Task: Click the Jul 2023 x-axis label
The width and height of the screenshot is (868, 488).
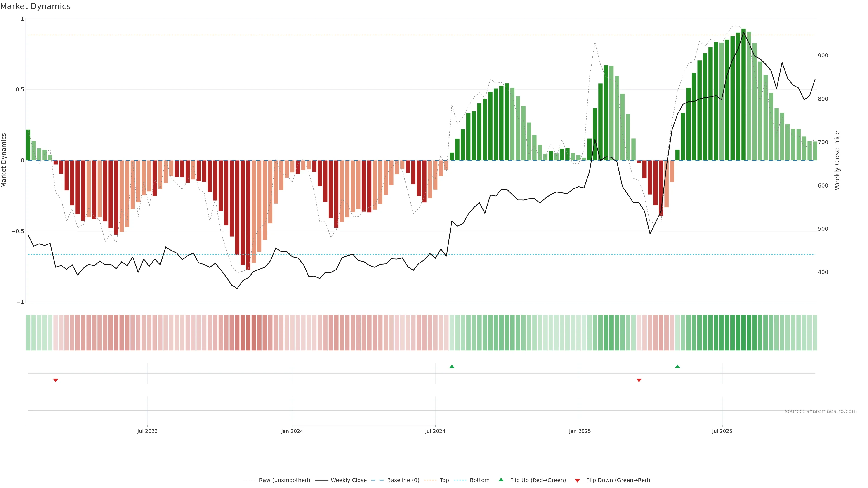Action: 147,431
